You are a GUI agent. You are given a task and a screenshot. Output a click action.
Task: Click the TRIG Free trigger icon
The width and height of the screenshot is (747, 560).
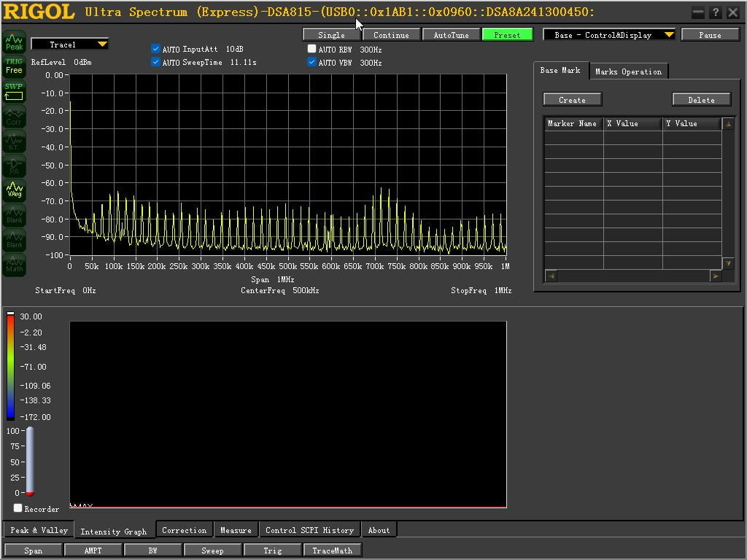[x=15, y=66]
